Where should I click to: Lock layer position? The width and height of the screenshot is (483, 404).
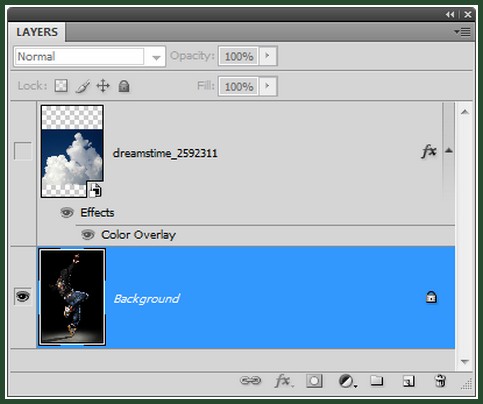point(103,86)
